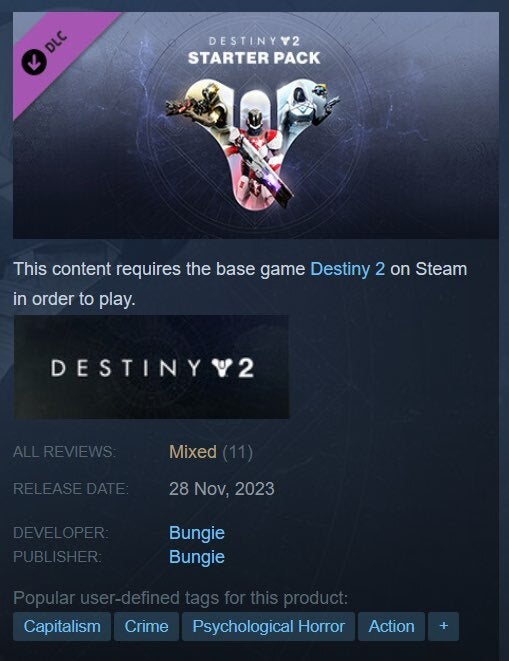Open the publisher Bungie link

pyautogui.click(x=197, y=557)
